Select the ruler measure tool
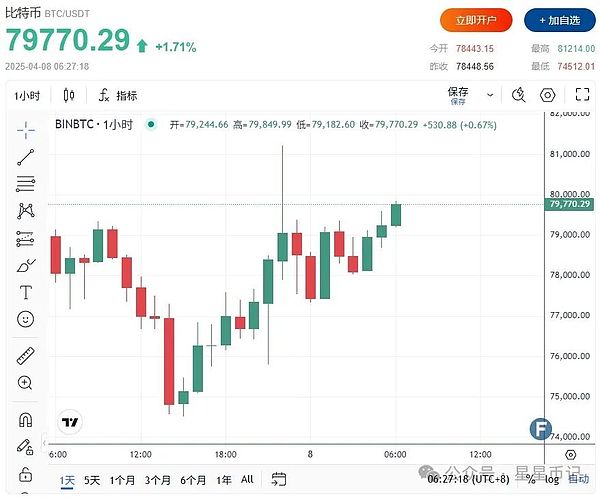This screenshot has width=600, height=497. click(x=25, y=355)
